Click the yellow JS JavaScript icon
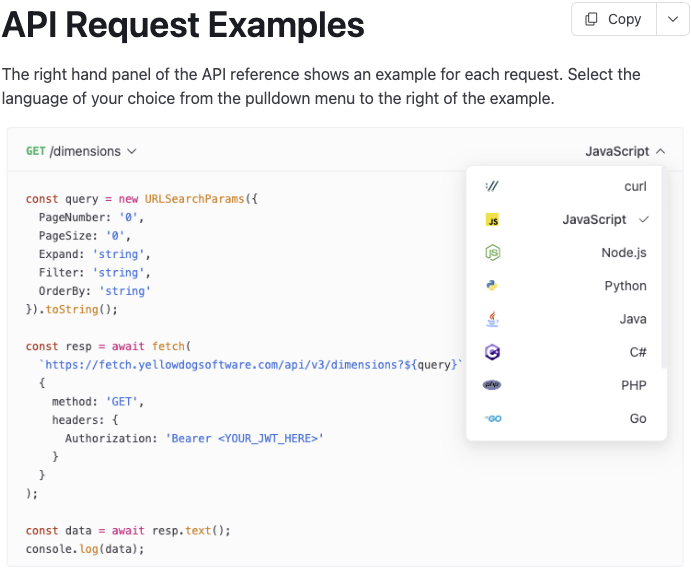 pos(492,220)
